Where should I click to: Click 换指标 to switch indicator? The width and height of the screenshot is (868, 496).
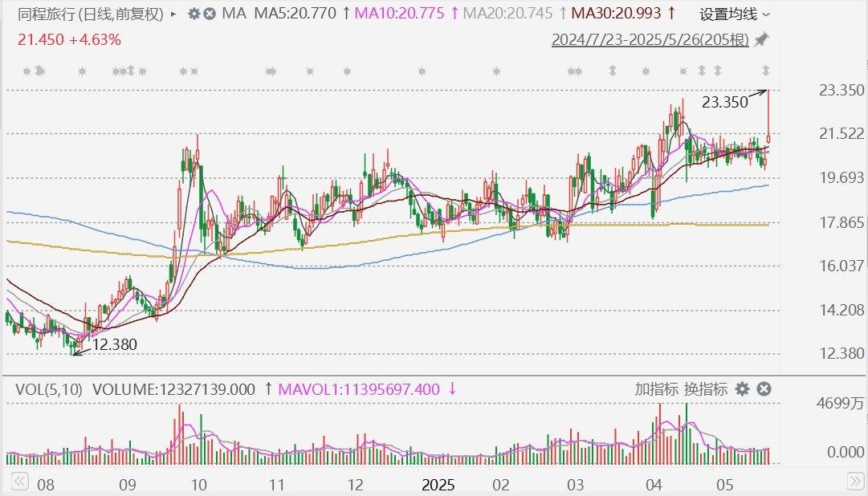(706, 389)
